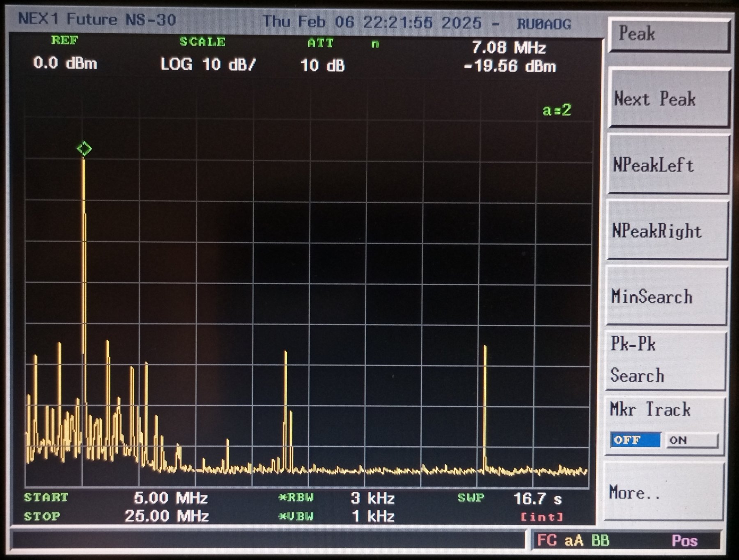Click the STOP 25.00 MHz frequency field
Viewport: 739px width, 560px height.
pos(167,516)
